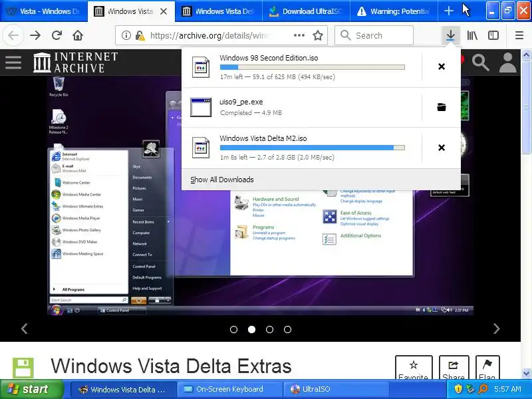The height and width of the screenshot is (399, 532).
Task: Click the Windows Vista Delta Extras title
Action: (x=171, y=366)
